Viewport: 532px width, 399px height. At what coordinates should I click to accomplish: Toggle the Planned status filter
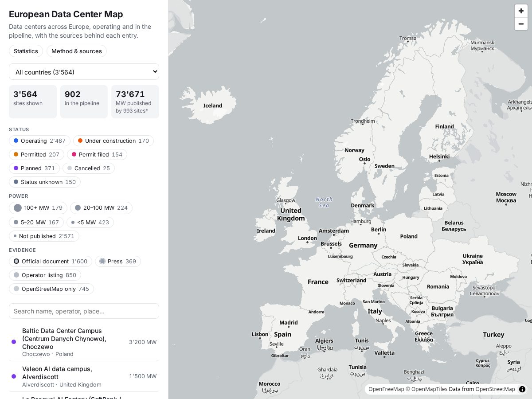34,168
